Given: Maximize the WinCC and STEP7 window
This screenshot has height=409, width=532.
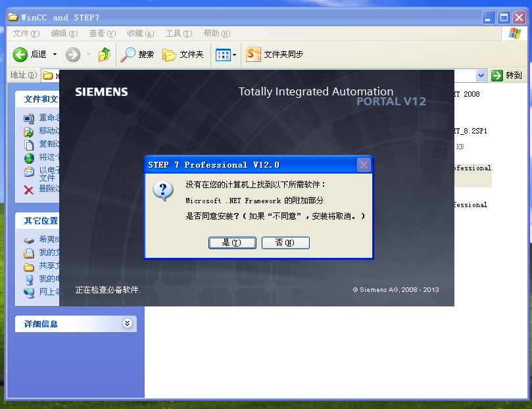Looking at the screenshot, I should (x=504, y=17).
